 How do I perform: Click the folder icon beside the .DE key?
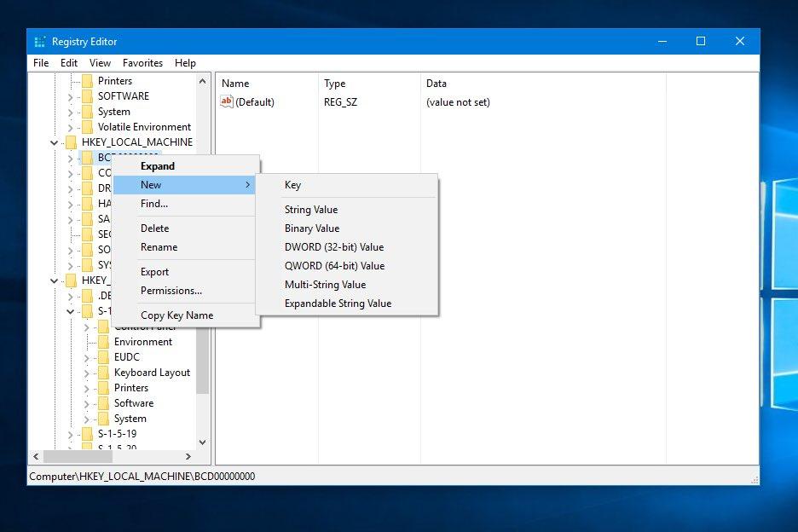point(88,296)
